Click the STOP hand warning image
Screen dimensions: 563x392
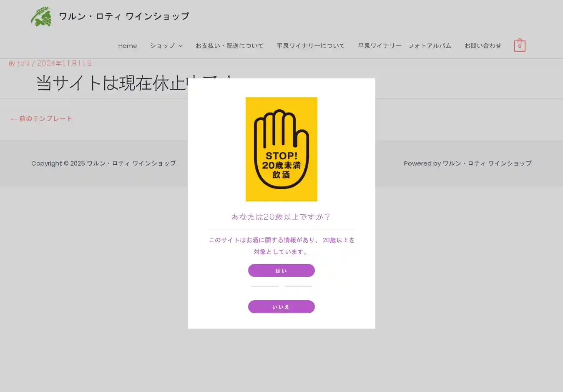(x=281, y=149)
